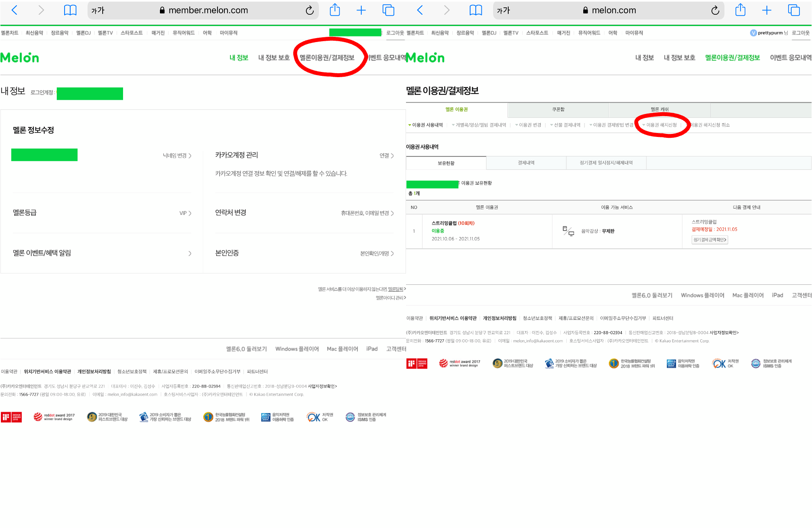Open 쿠폰함 tab

tap(558, 110)
